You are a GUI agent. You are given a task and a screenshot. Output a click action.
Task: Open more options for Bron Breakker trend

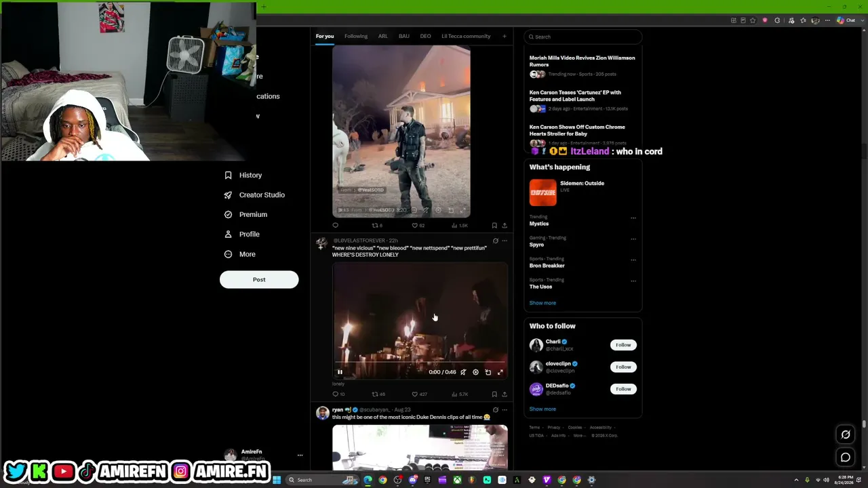pyautogui.click(x=633, y=260)
